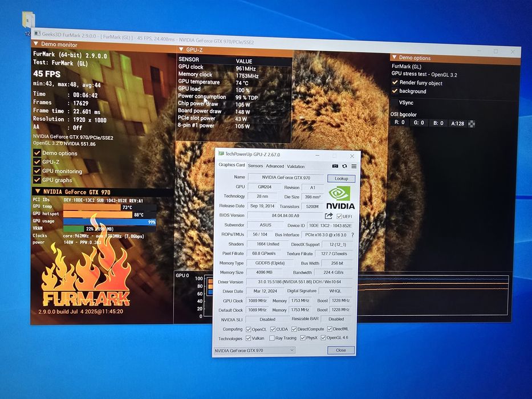Adjust the R: 0 color value
Screen dimensions: 532x399
(x=399, y=122)
